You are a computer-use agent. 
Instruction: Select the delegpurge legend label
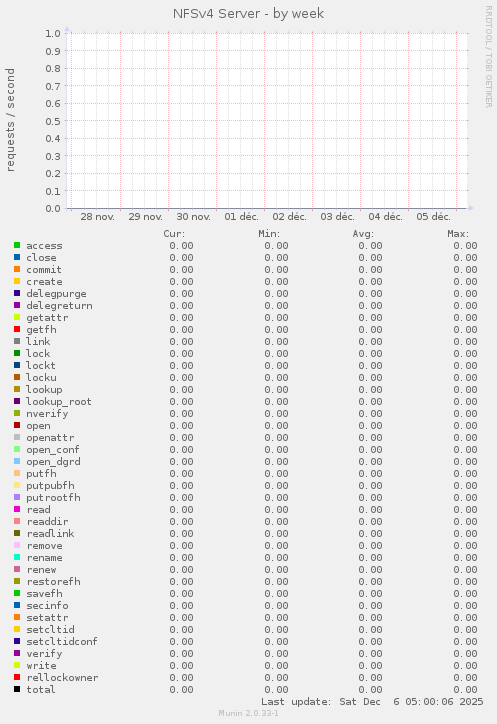pos(56,294)
